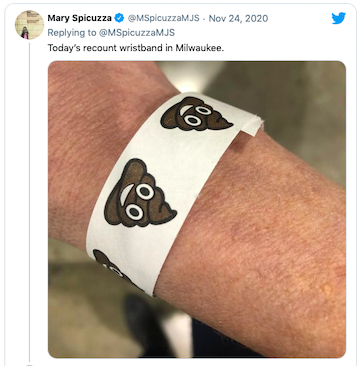The height and width of the screenshot is (366, 360).
Task: Open the Nov 24, 2020 timestamp
Action: (x=238, y=18)
